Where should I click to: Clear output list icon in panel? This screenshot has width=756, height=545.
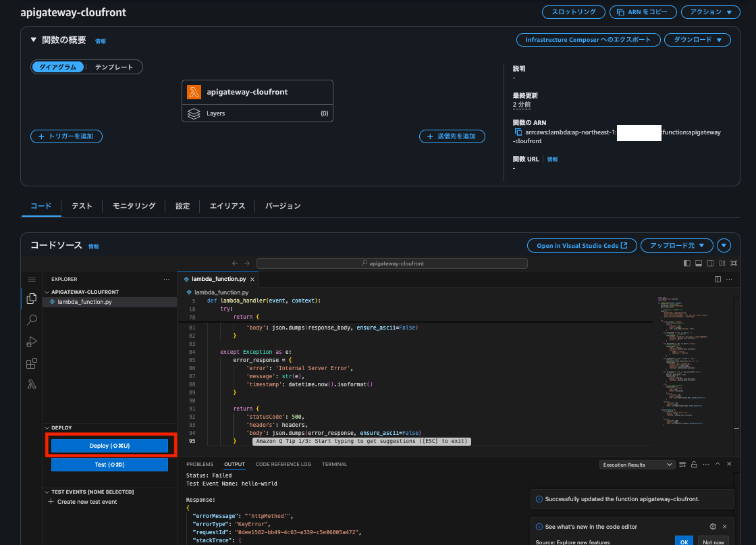click(x=682, y=465)
